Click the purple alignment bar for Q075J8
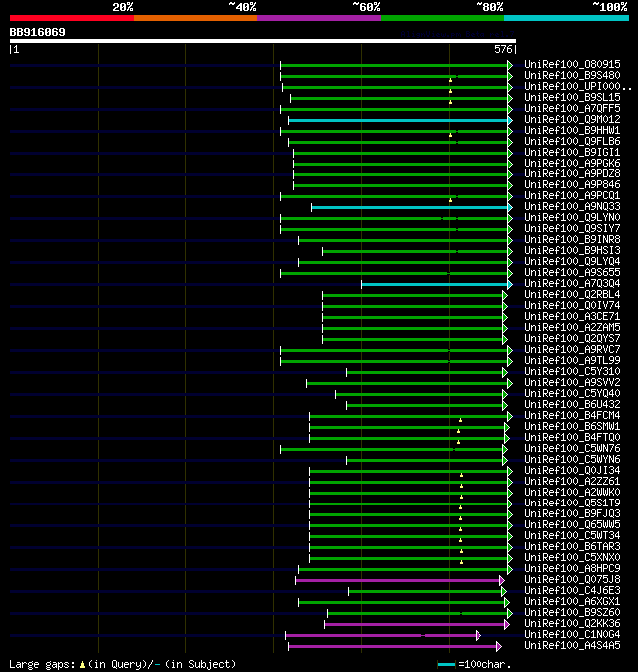This screenshot has height=672, width=638. [x=398, y=580]
